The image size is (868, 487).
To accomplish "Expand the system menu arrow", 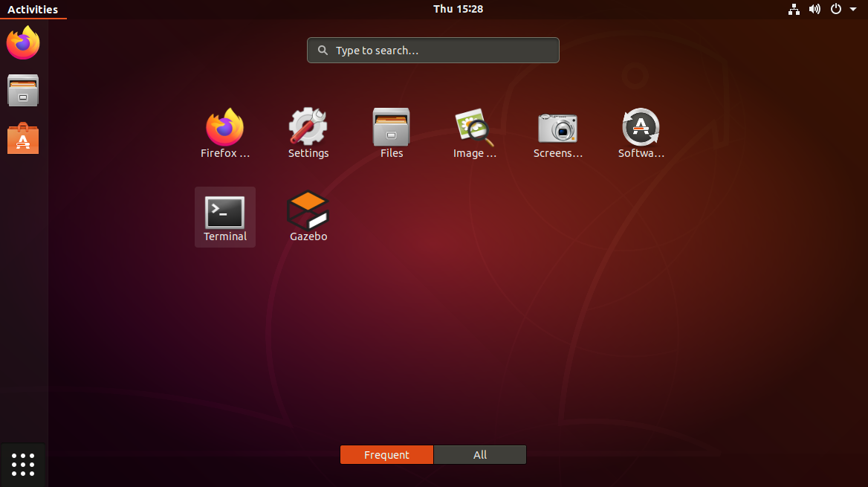I will (x=853, y=9).
